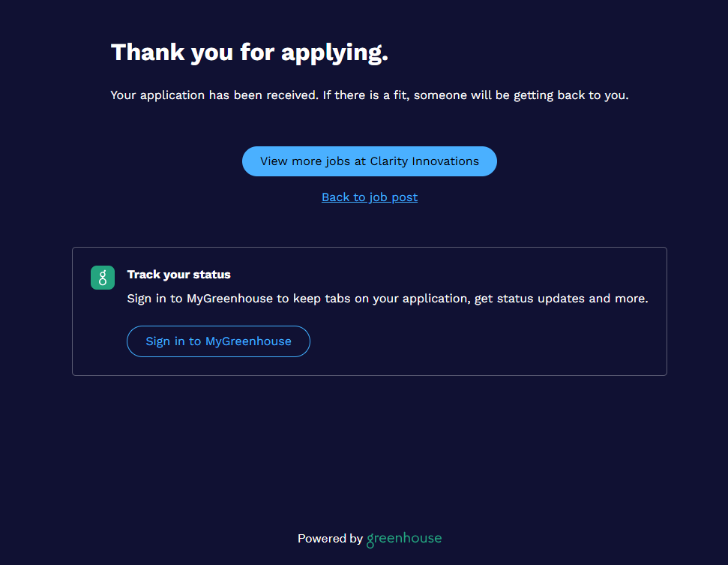Click the Thank you for applying heading
728x565 pixels.
point(249,53)
